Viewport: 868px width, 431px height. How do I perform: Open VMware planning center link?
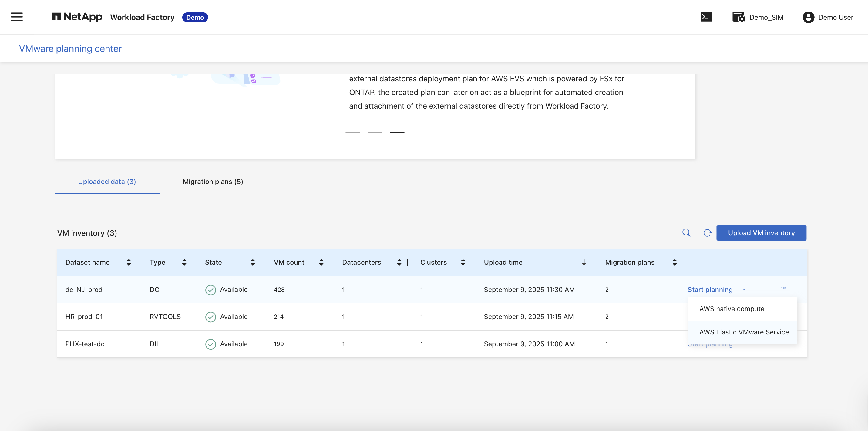click(70, 49)
